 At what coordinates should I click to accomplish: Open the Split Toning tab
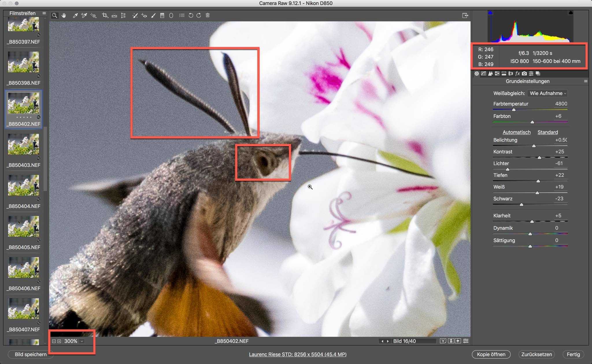click(x=504, y=73)
